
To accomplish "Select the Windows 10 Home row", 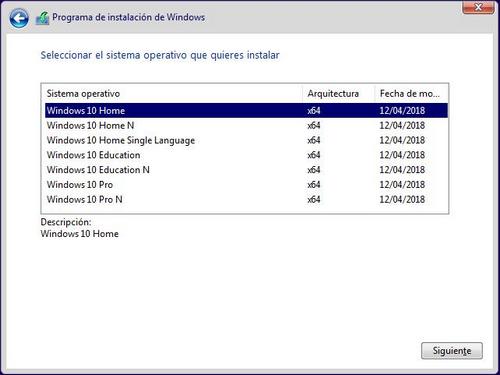I will [246, 111].
